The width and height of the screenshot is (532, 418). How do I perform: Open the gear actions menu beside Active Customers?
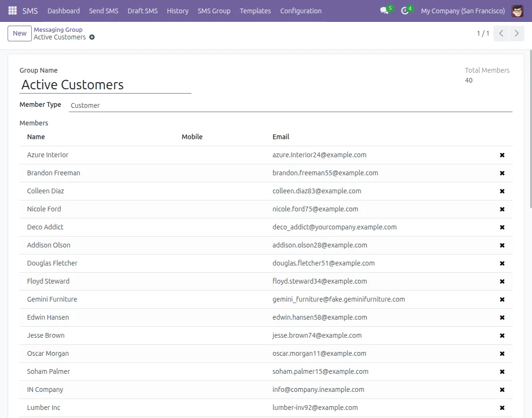coord(92,37)
